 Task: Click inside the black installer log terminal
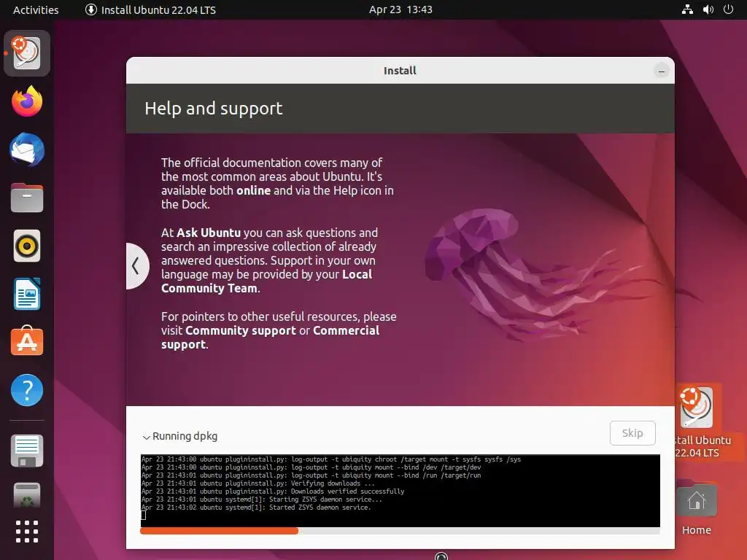tap(400, 491)
